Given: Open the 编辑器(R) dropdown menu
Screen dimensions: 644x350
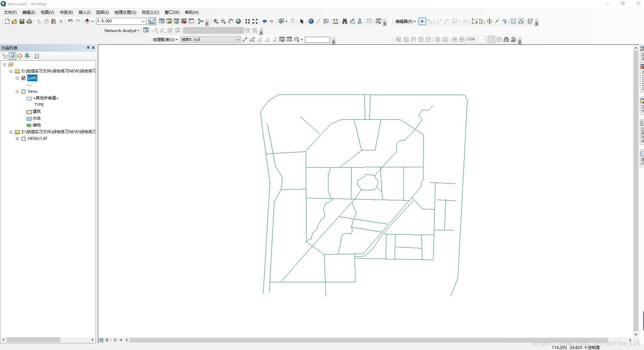Looking at the screenshot, I should tap(405, 21).
